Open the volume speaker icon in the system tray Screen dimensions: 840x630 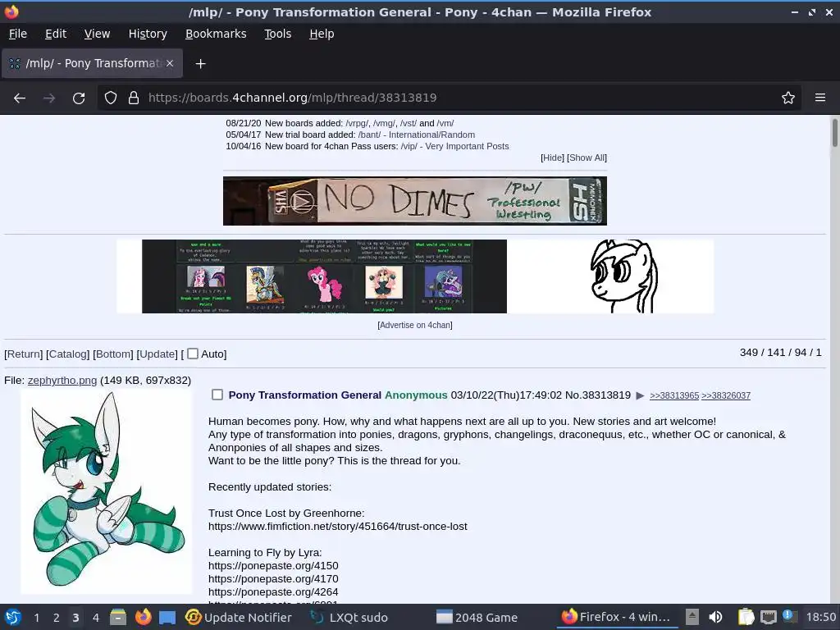point(715,617)
